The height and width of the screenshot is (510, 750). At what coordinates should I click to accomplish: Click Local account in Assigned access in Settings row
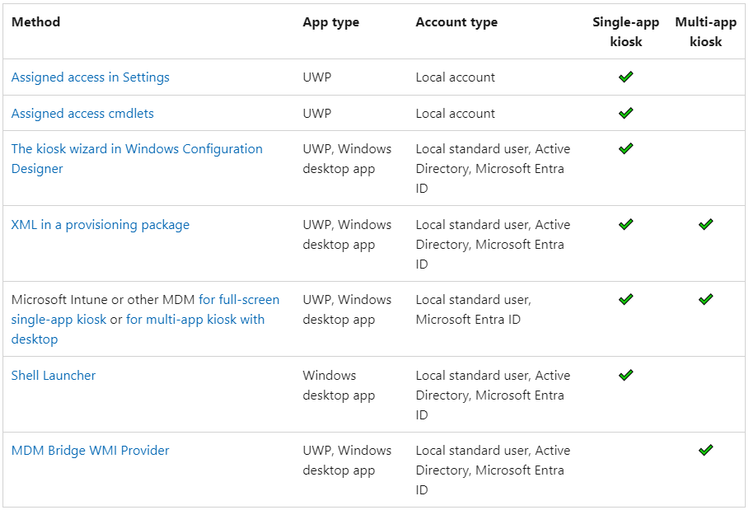[x=455, y=77]
